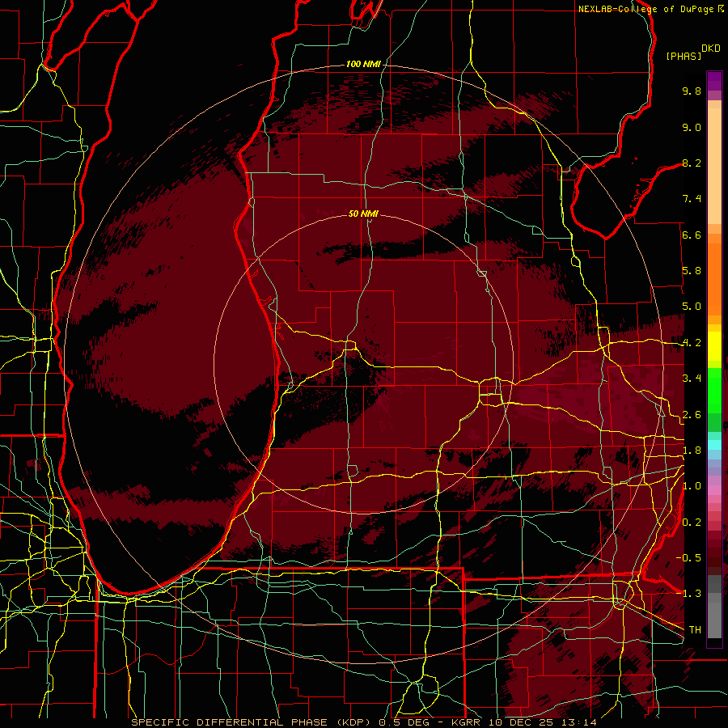Click the 9.8 value on color scale

(692, 91)
